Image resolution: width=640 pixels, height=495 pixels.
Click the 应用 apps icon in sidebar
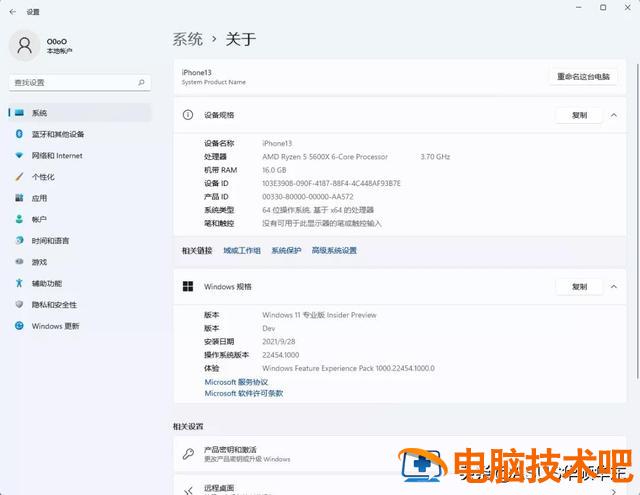[x=19, y=198]
